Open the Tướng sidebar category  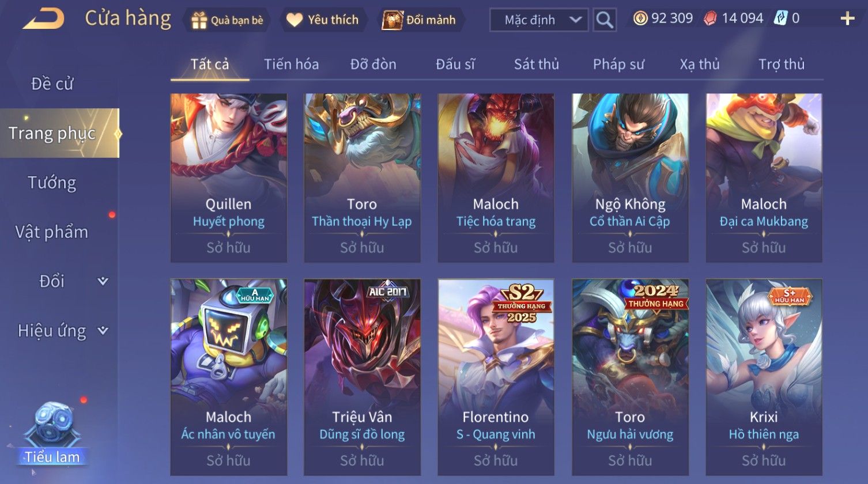tap(52, 183)
